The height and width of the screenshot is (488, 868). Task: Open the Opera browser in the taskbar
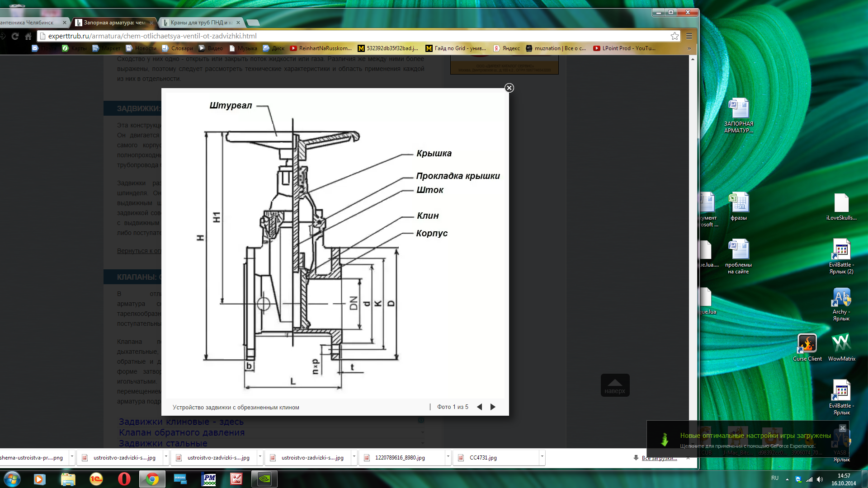pyautogui.click(x=124, y=479)
